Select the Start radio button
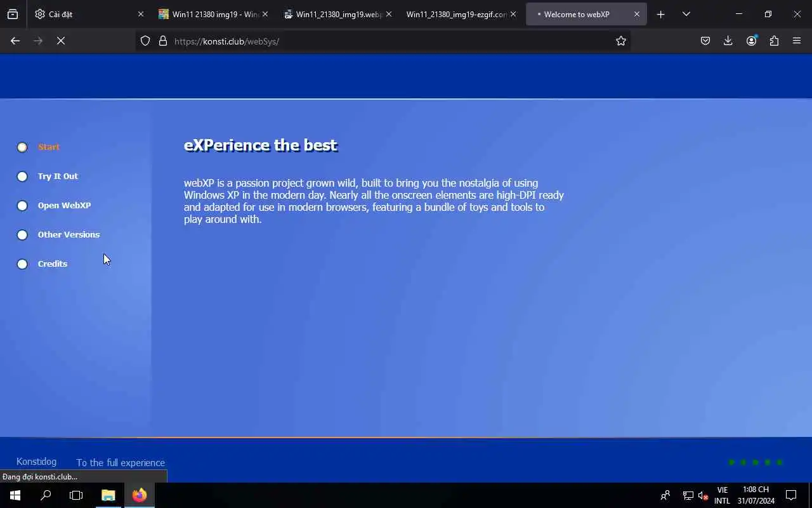 [22, 147]
